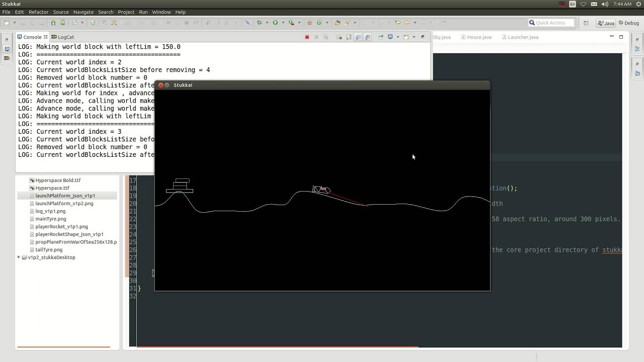Image resolution: width=644 pixels, height=362 pixels.
Task: Click the plane sprite in the Stukka! game
Action: [321, 190]
